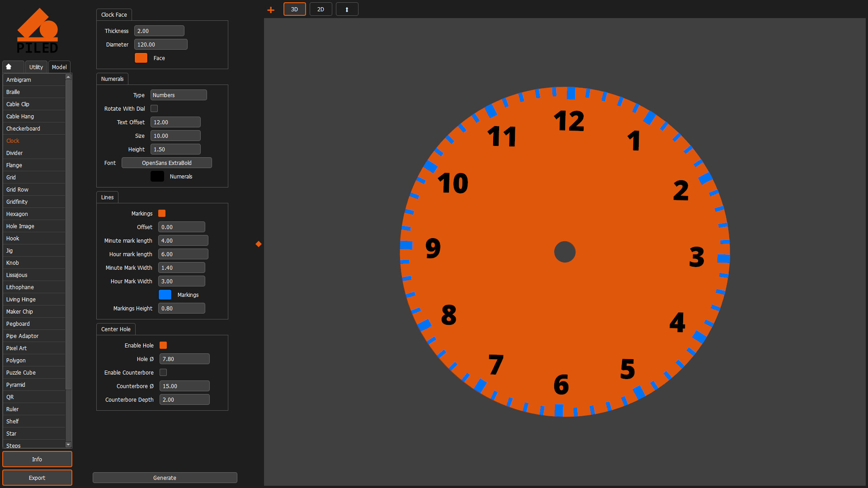868x488 pixels.
Task: Click the Export button
Action: pyautogui.click(x=37, y=478)
